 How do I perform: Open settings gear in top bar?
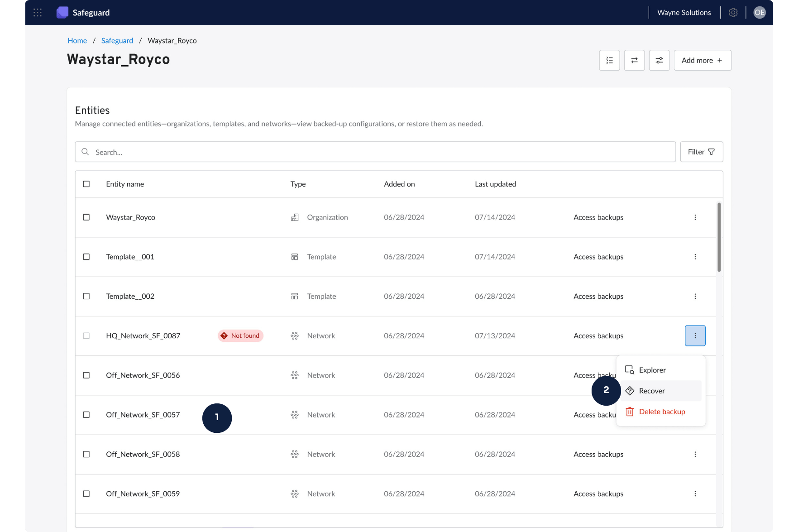click(733, 13)
